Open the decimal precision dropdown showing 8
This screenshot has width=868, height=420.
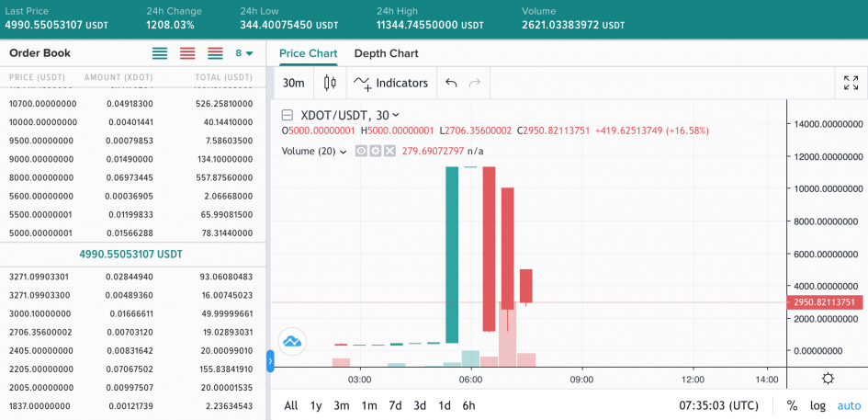[x=244, y=53]
